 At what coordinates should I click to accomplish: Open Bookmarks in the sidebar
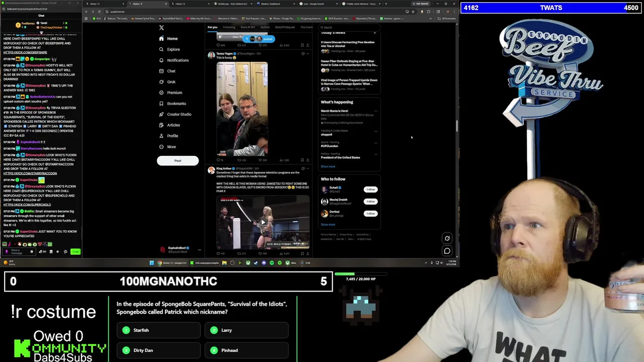[x=172, y=104]
